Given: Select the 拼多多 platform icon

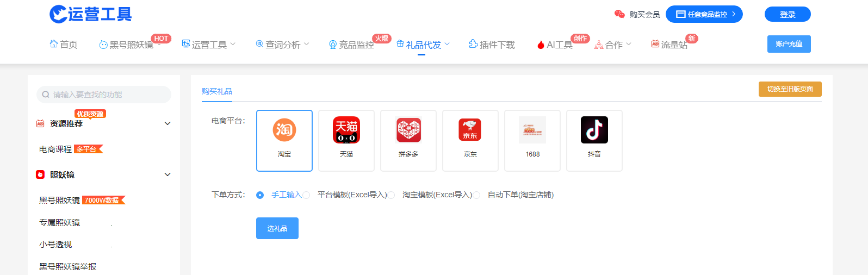Looking at the screenshot, I should (x=408, y=130).
